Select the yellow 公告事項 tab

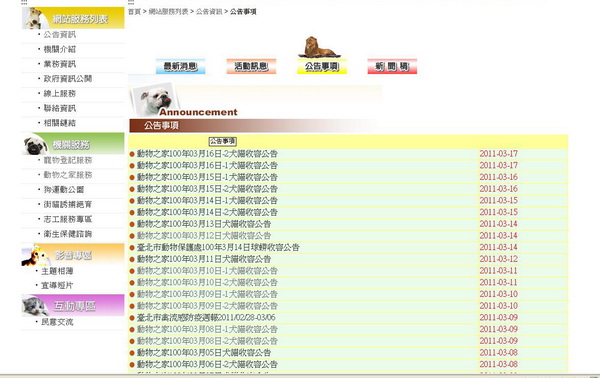coord(322,67)
